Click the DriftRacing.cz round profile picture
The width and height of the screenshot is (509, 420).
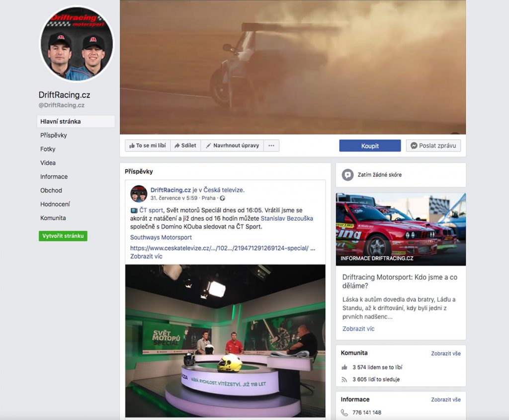[x=77, y=44]
